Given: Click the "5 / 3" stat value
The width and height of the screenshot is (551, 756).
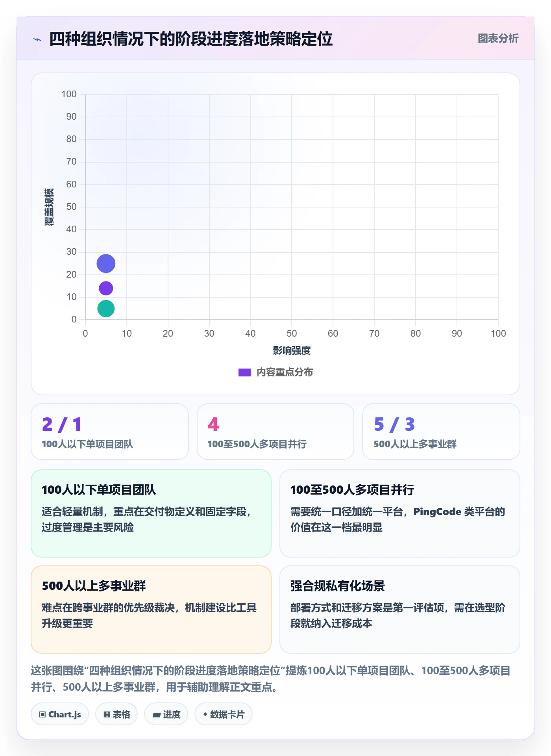Looking at the screenshot, I should coord(394,424).
